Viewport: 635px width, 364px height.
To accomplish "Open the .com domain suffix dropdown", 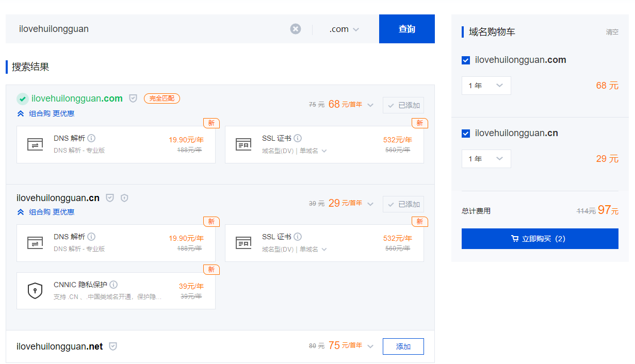I will coord(344,29).
